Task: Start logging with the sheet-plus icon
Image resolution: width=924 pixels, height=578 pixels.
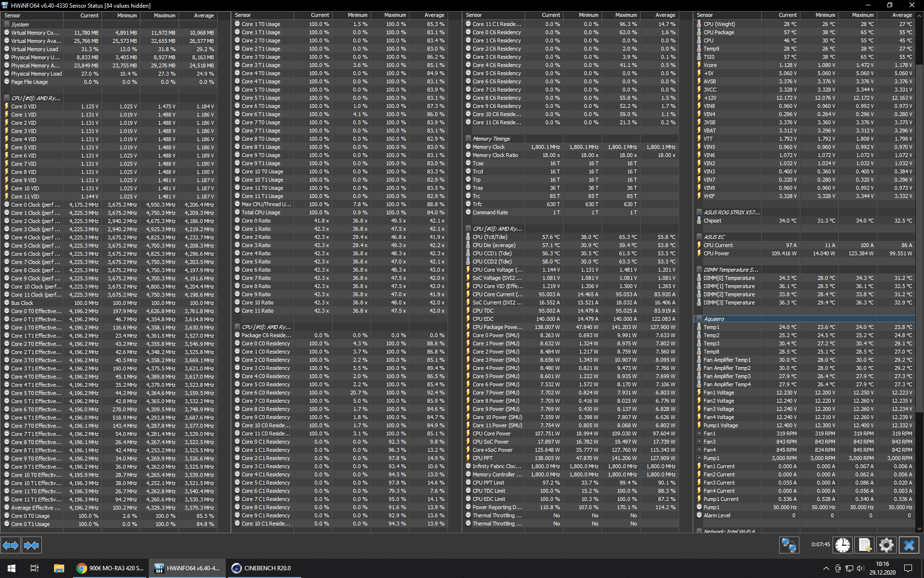Action: click(864, 545)
